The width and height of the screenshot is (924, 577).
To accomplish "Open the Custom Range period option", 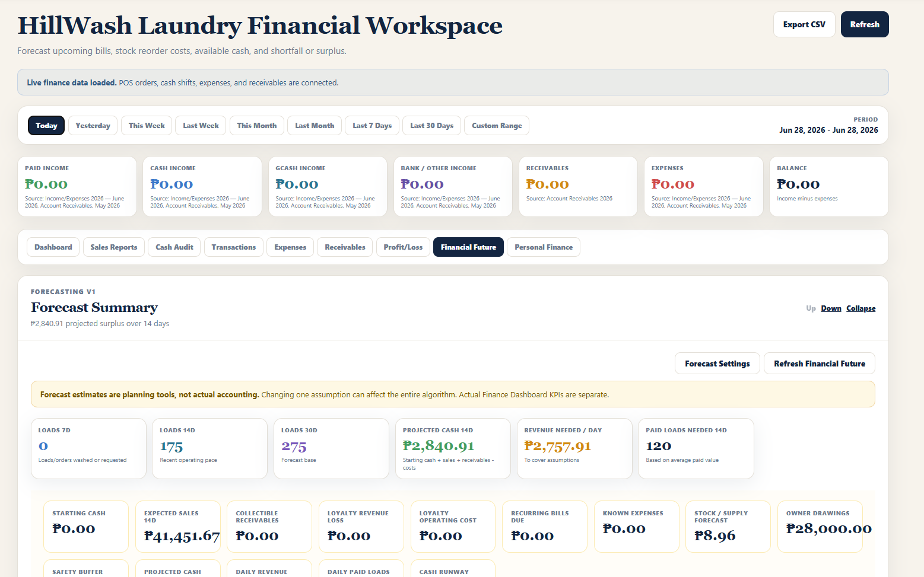I will 497,126.
